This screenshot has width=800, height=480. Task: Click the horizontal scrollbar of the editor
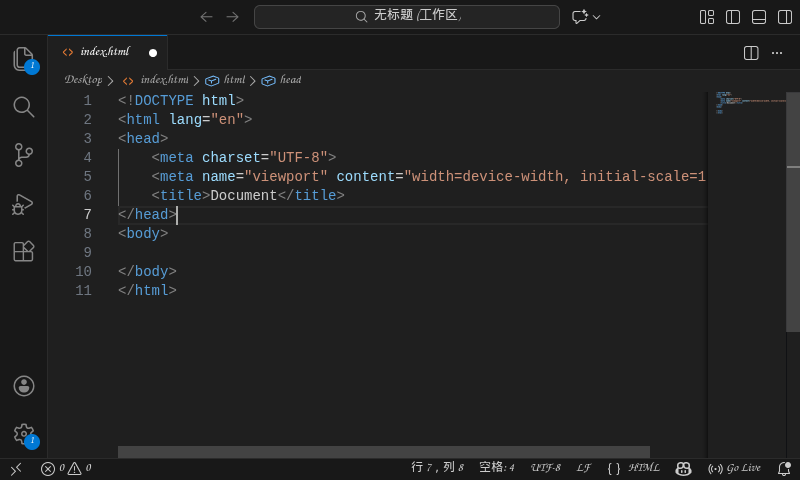[x=383, y=452]
